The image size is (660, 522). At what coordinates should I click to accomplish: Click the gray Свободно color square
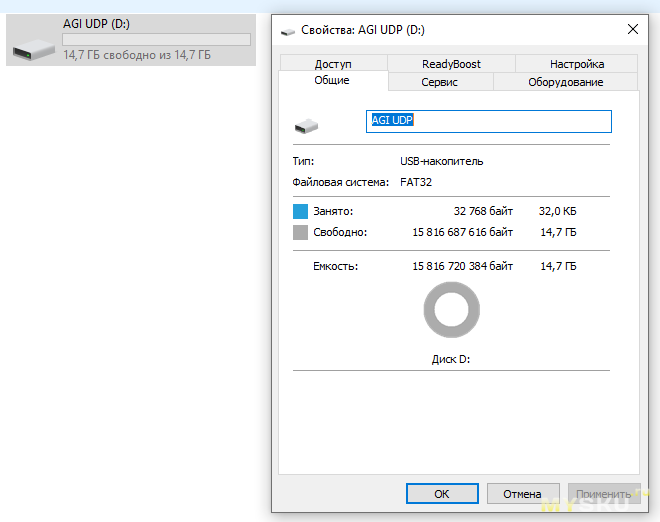pyautogui.click(x=301, y=232)
